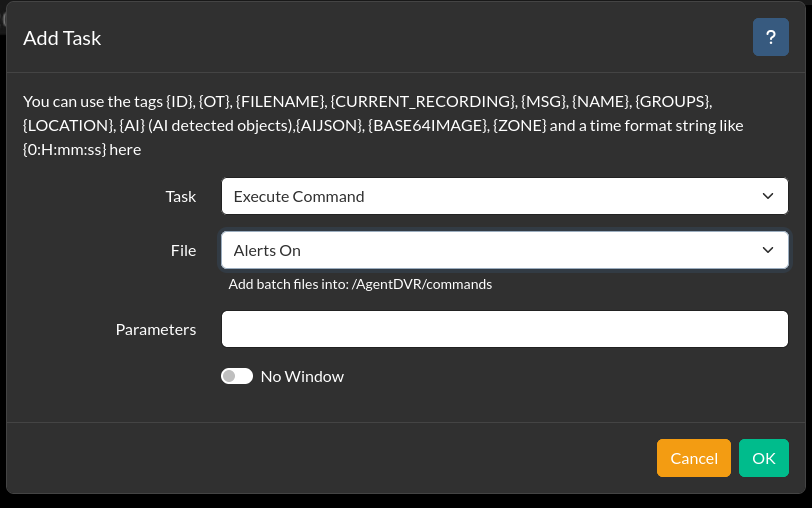Toggle the No Window switch
Image resolution: width=812 pixels, height=508 pixels.
(237, 376)
